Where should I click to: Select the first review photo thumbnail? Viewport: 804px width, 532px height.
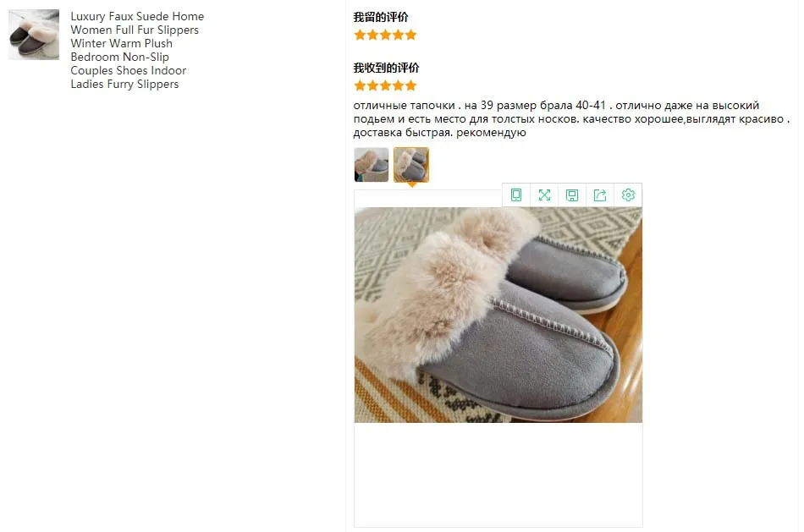click(372, 165)
